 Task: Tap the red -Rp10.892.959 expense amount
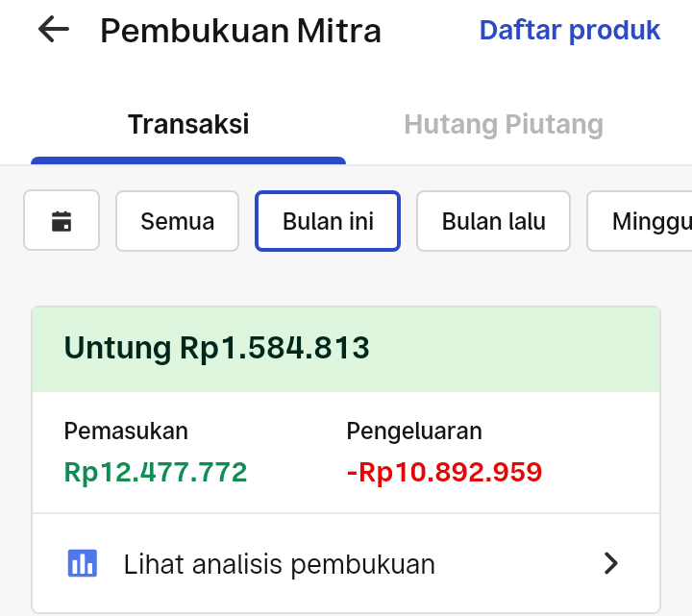pos(444,472)
